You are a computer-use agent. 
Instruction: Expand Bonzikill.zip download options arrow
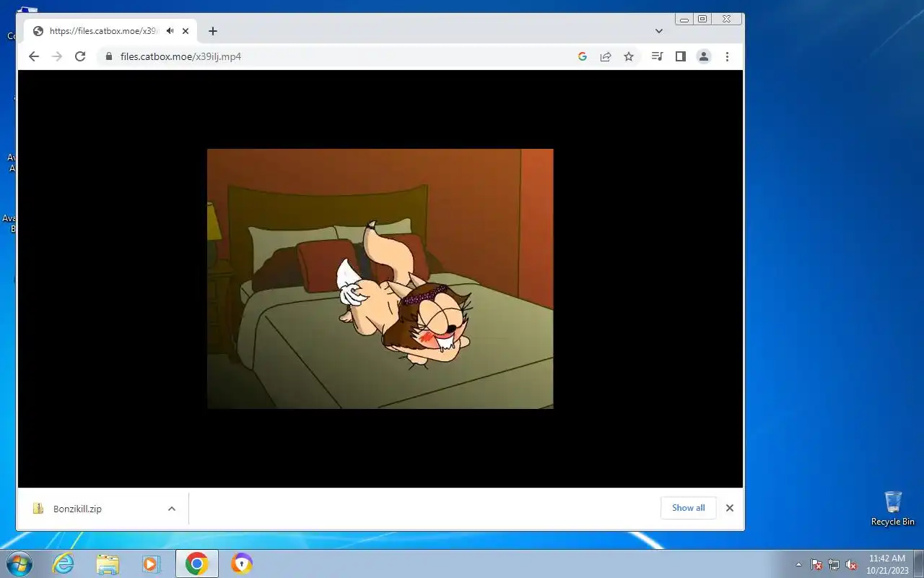pyautogui.click(x=172, y=509)
